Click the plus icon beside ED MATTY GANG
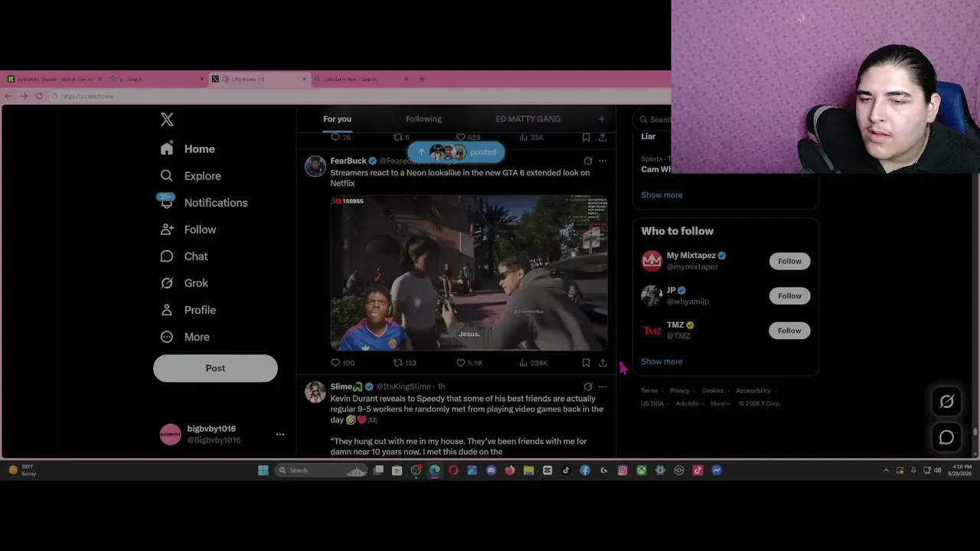Image resolution: width=980 pixels, height=551 pixels. coord(602,119)
